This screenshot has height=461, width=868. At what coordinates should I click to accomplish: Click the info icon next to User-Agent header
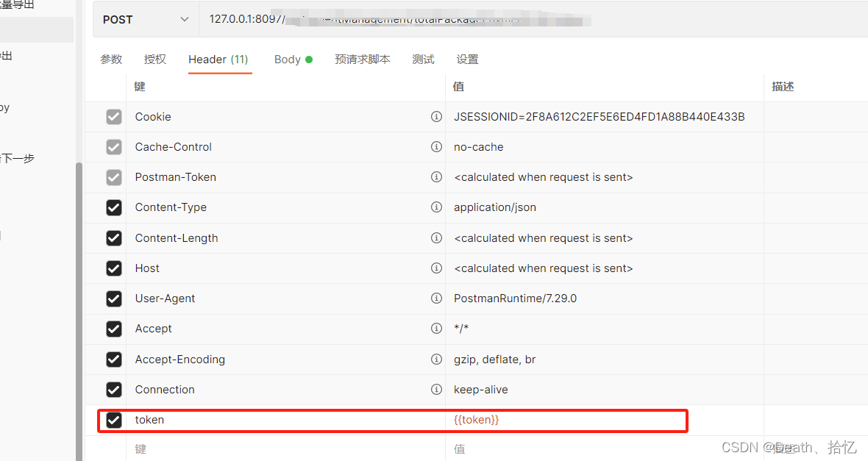click(437, 299)
